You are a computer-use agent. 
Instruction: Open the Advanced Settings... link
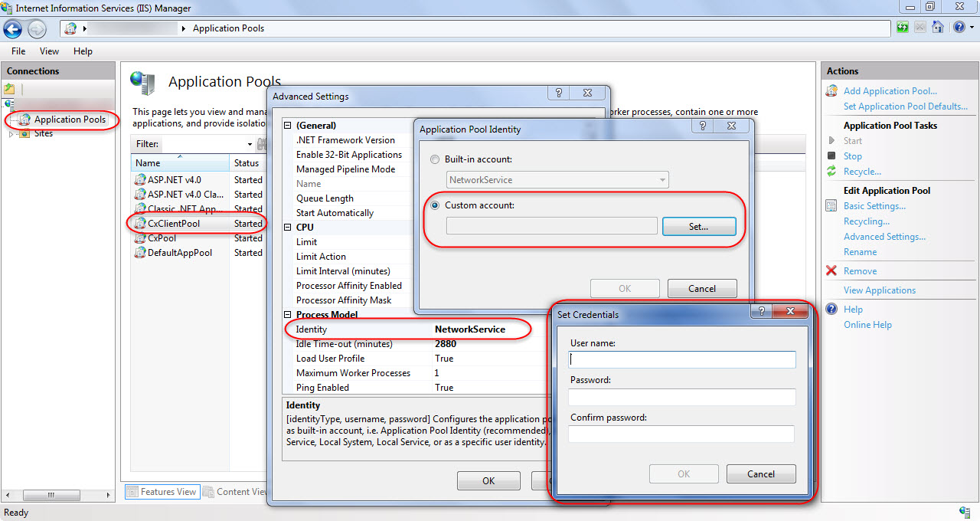884,237
